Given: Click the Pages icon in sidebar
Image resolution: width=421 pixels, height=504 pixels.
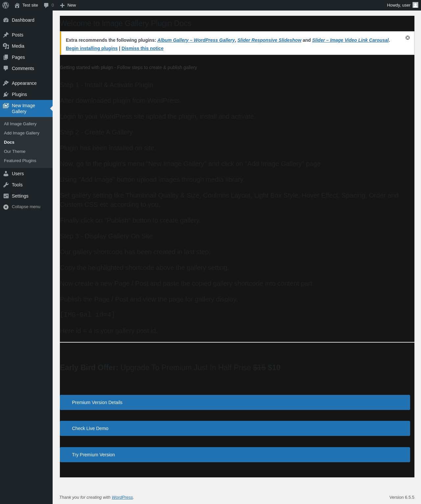Looking at the screenshot, I should (x=6, y=57).
